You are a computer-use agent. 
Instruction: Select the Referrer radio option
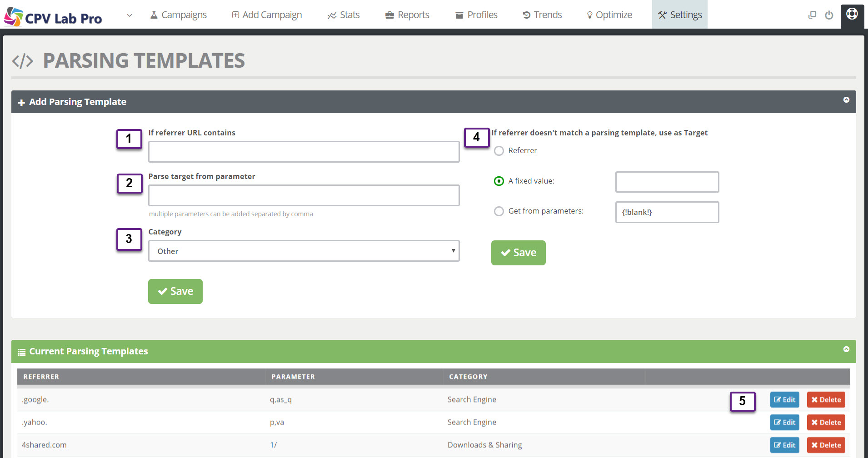[499, 150]
